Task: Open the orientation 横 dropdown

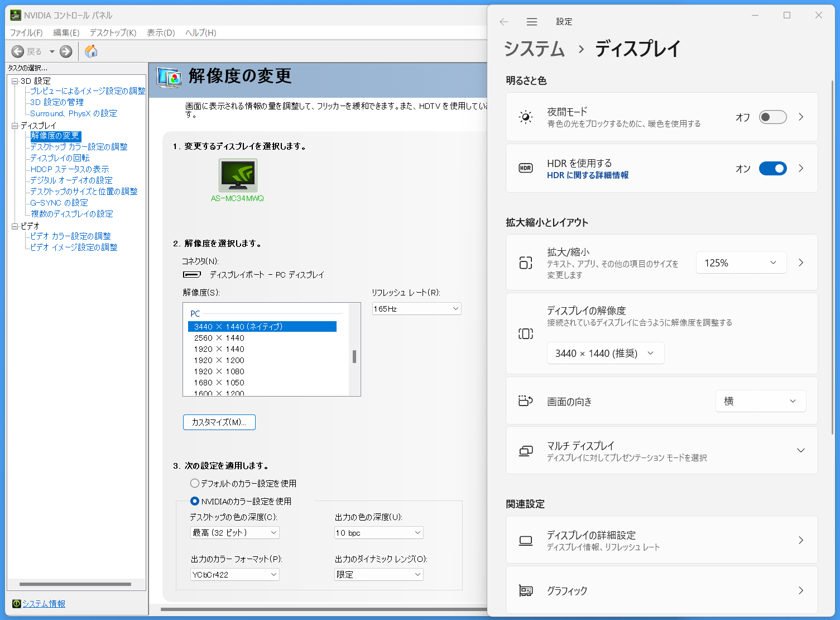Action: 761,401
